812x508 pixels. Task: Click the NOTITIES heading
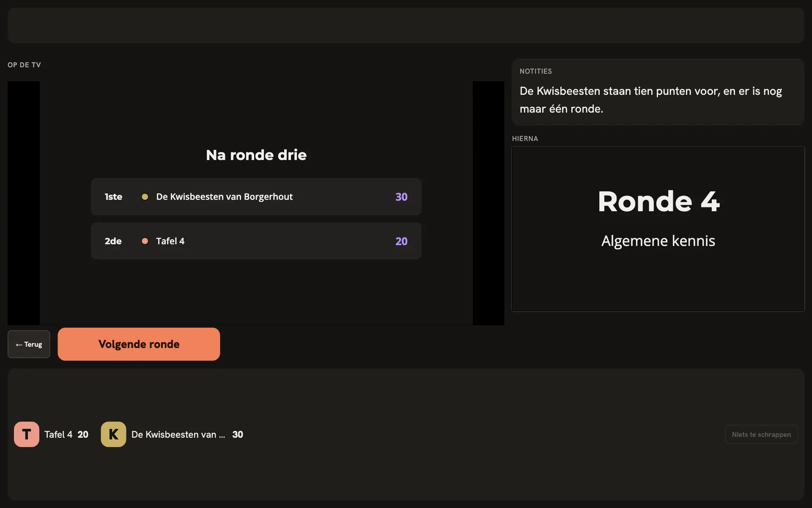tap(535, 71)
